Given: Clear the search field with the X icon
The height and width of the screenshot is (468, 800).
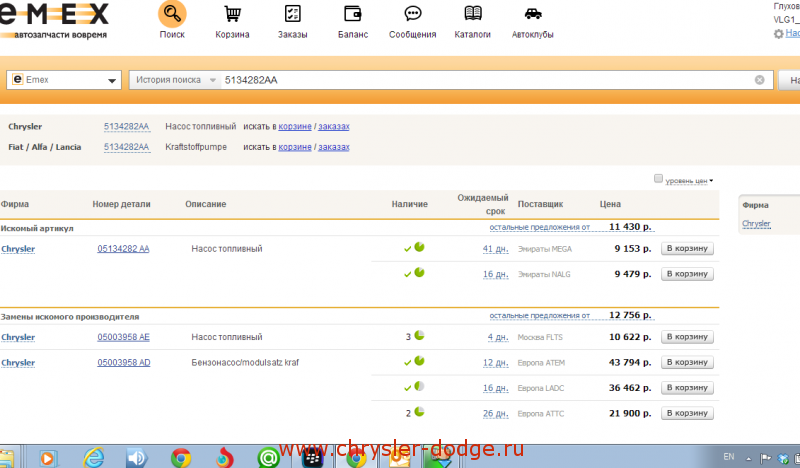Looking at the screenshot, I should click(760, 80).
